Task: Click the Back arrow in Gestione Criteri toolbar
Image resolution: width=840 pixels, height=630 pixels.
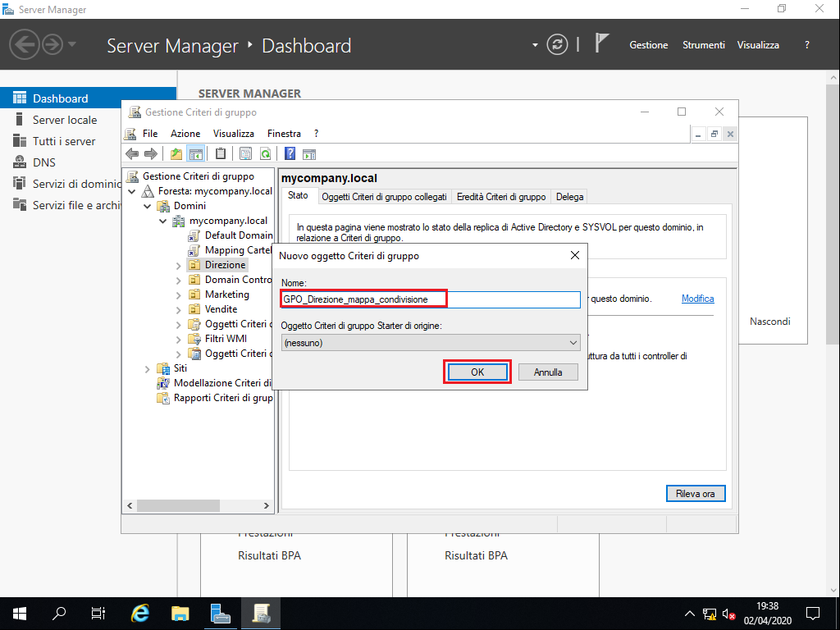Action: pyautogui.click(x=132, y=154)
